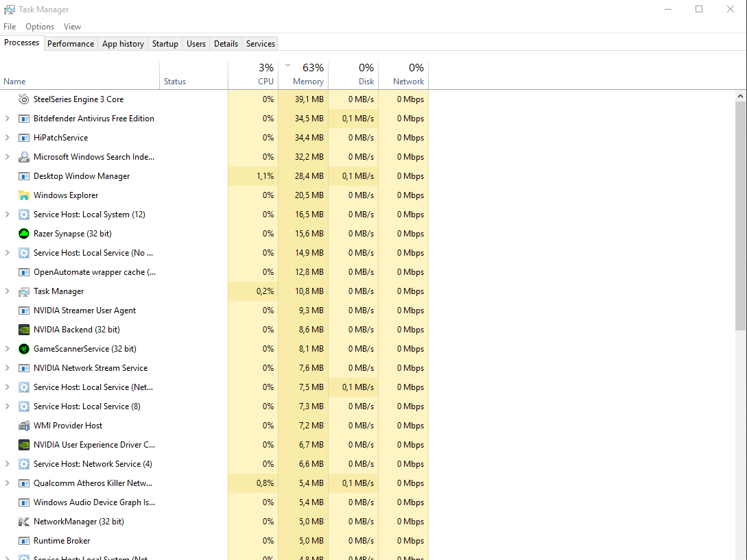Select the Windows Explorer process name
This screenshot has width=747, height=560.
pos(66,195)
